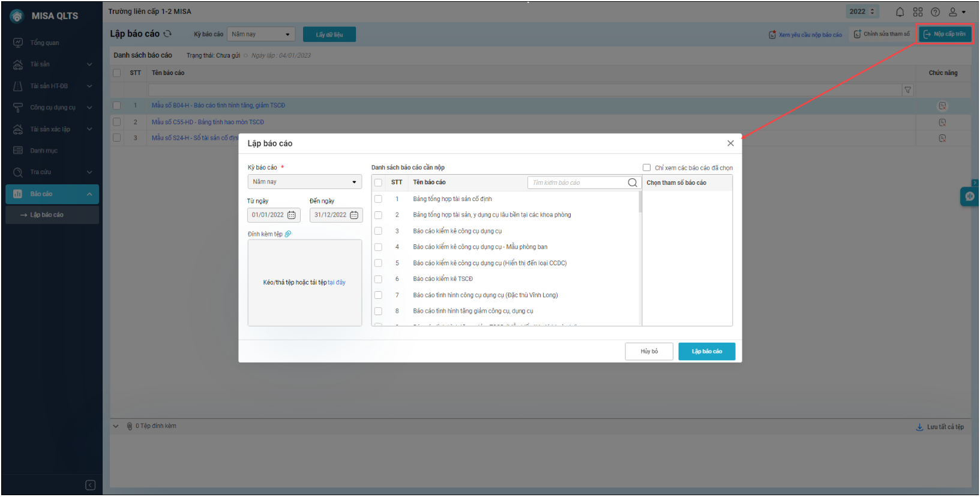Check the Mẫu phòng ban report

point(378,247)
